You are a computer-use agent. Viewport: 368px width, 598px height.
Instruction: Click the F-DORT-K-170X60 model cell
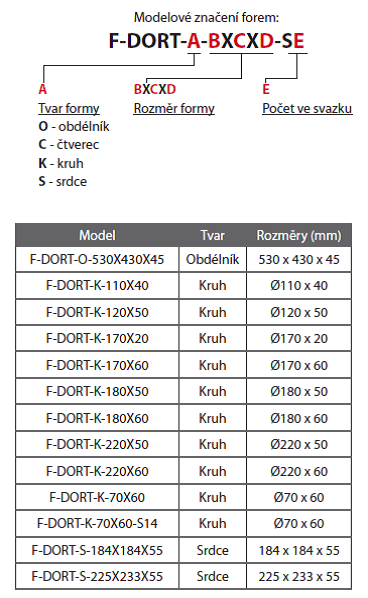(x=97, y=365)
